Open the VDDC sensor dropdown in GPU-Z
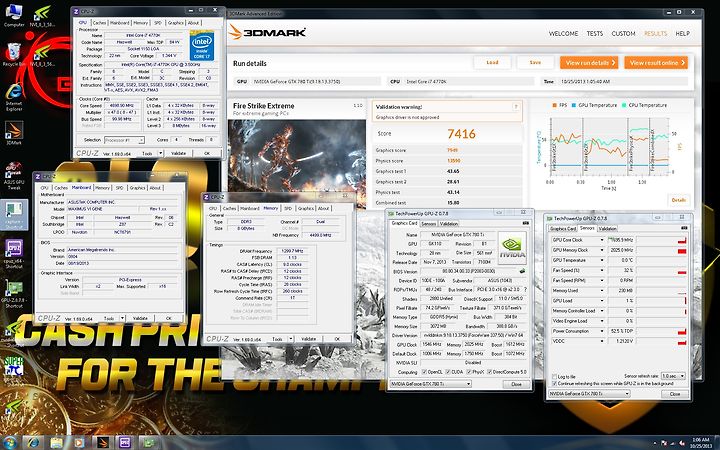Viewport: 720px width, 450px height. coord(602,341)
